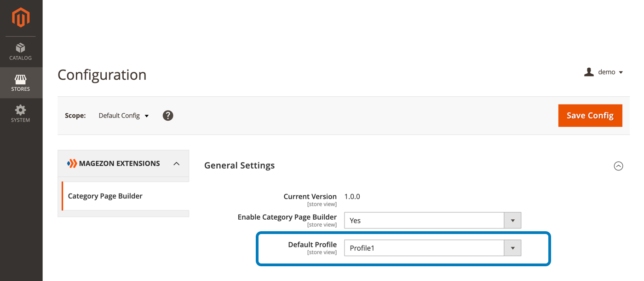Open the Default Profile dropdown arrow

pyautogui.click(x=512, y=248)
